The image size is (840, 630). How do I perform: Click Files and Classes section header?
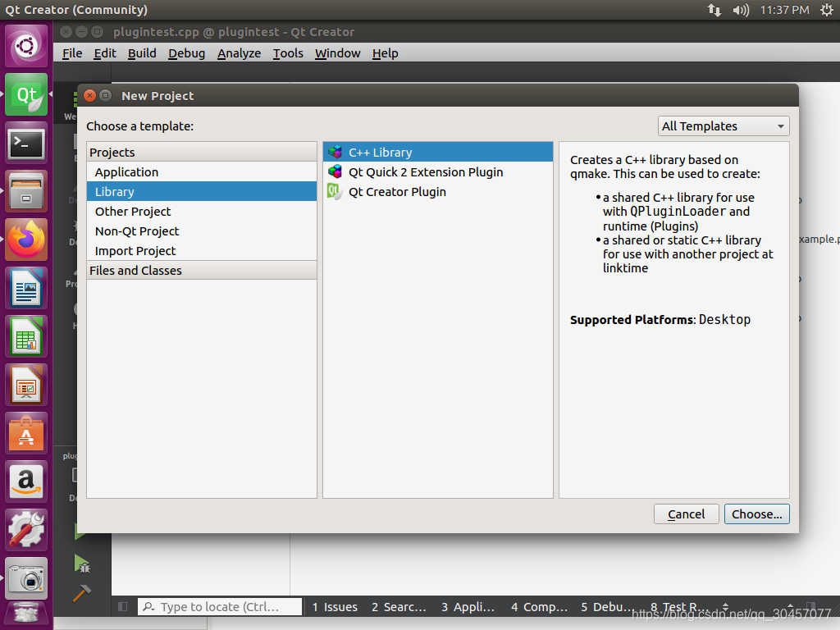(202, 271)
